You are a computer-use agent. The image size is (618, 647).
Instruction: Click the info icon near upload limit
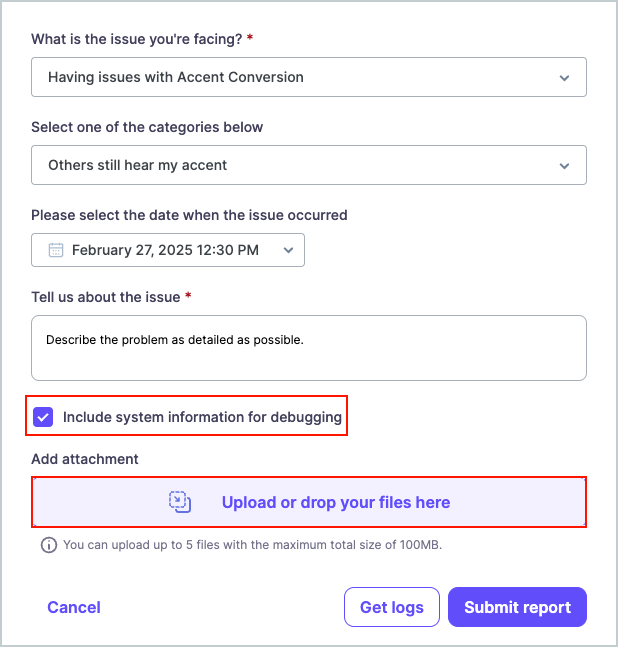(x=49, y=545)
